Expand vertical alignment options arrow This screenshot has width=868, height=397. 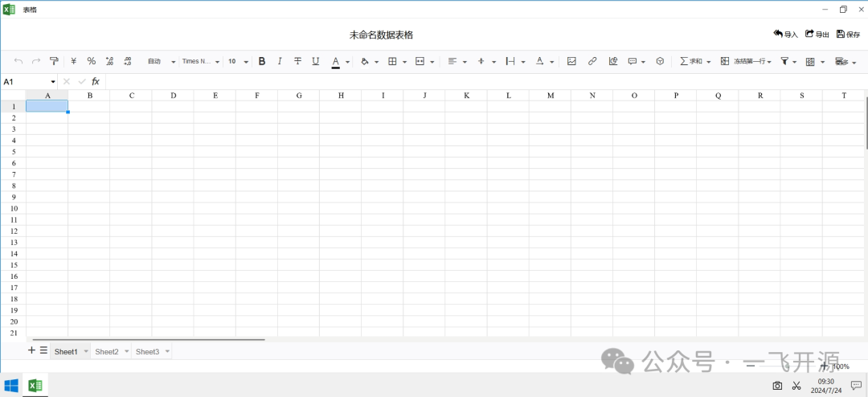click(493, 62)
